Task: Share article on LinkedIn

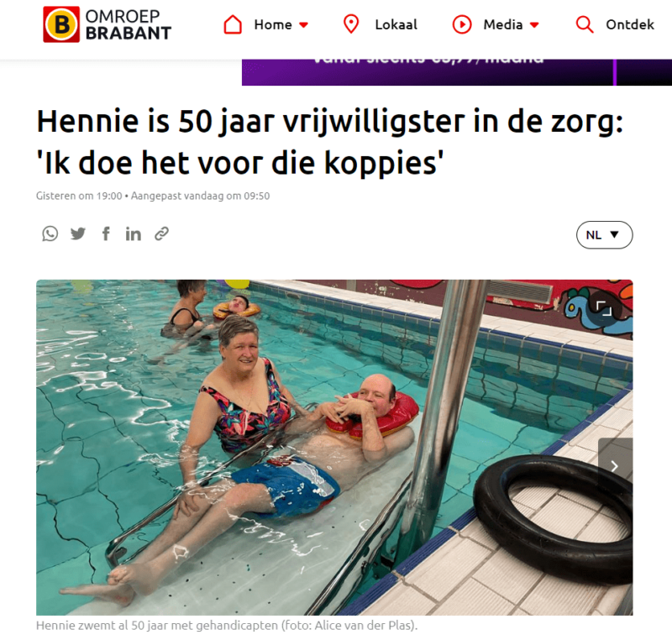Action: 134,233
